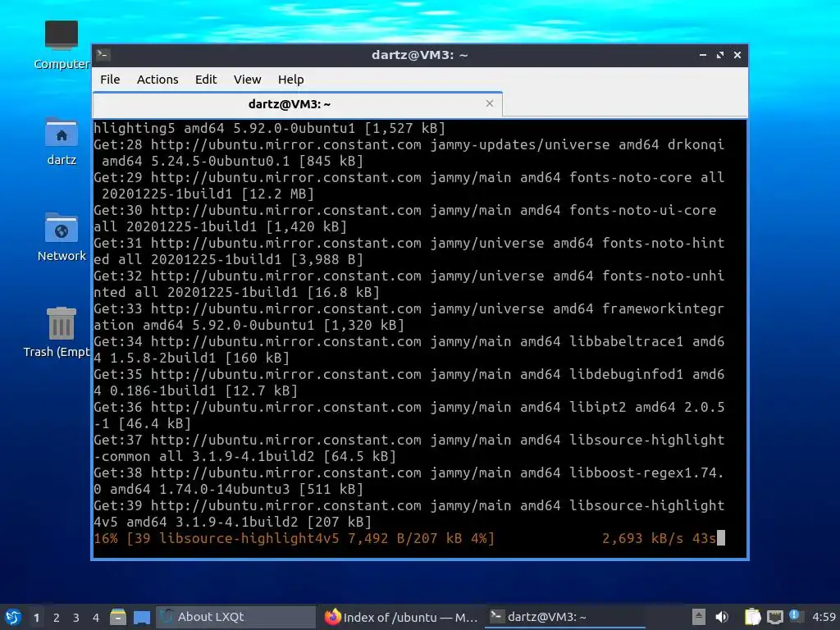Open the terminal's File menu
840x630 pixels.
[x=110, y=80]
